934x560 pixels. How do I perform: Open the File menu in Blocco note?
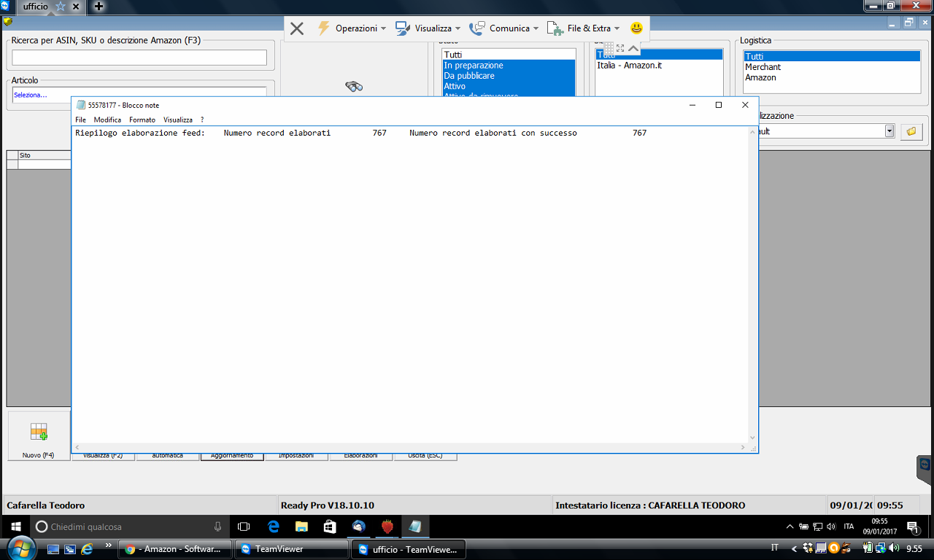coord(80,120)
